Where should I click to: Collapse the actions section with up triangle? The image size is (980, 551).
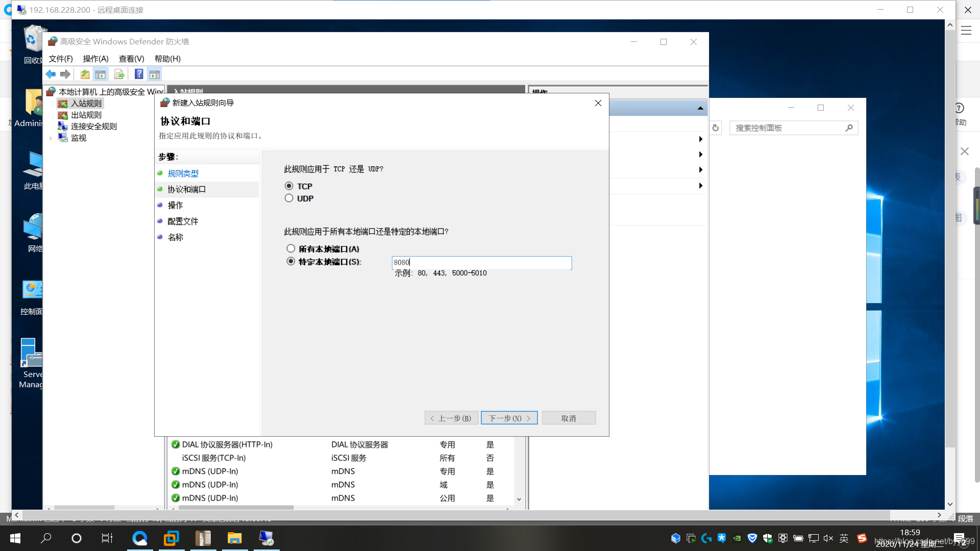pyautogui.click(x=700, y=108)
